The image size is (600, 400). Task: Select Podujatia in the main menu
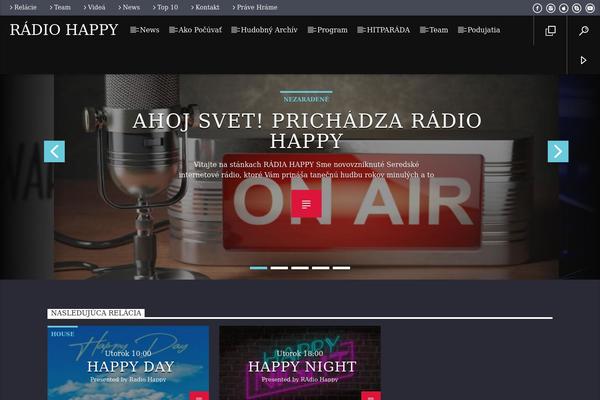(x=479, y=30)
